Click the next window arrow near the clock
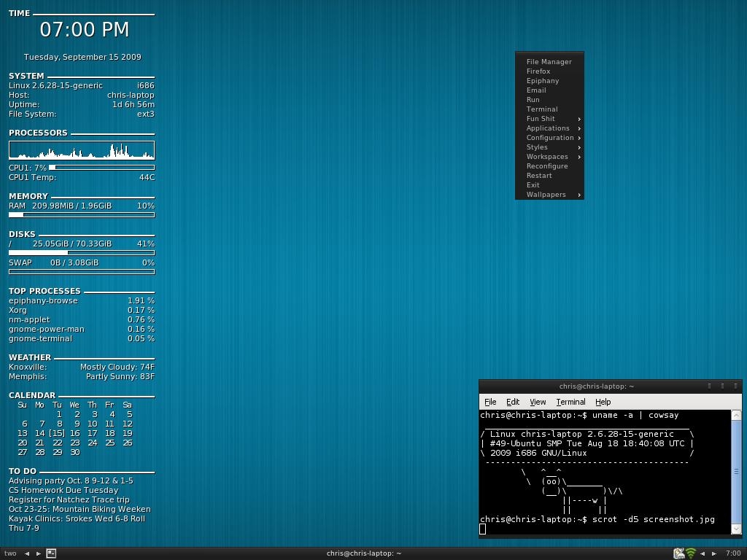747x560 pixels. click(713, 553)
